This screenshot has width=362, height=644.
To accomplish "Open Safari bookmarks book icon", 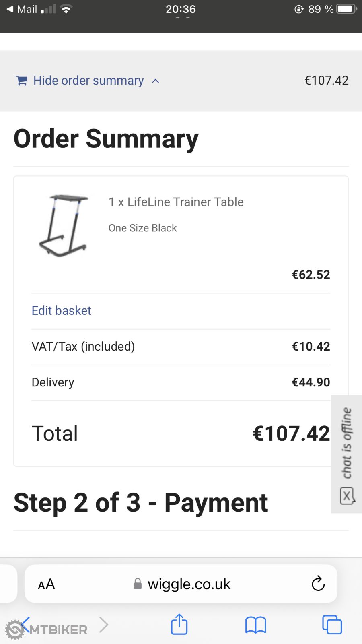I will click(255, 625).
